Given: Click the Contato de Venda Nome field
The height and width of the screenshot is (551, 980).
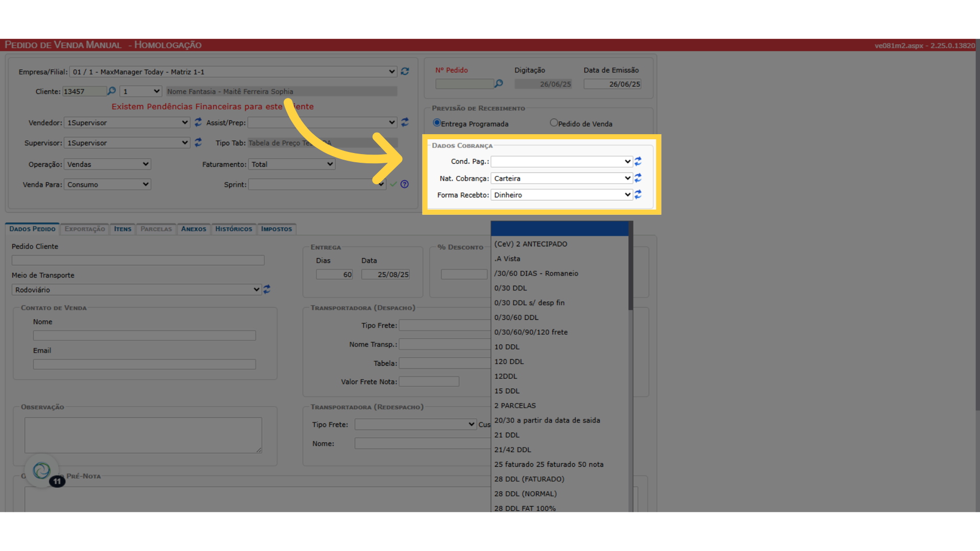Looking at the screenshot, I should point(144,336).
